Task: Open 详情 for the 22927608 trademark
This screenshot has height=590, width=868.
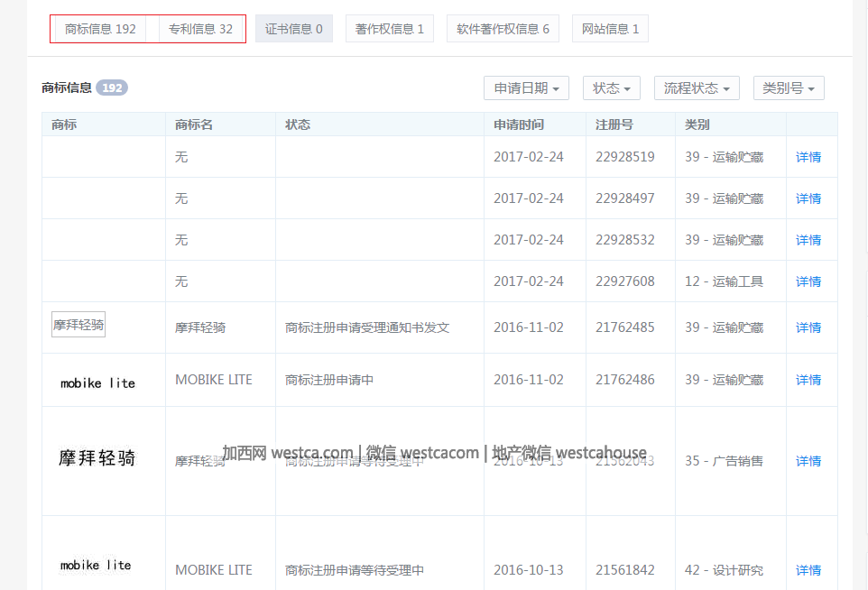Action: tap(808, 281)
